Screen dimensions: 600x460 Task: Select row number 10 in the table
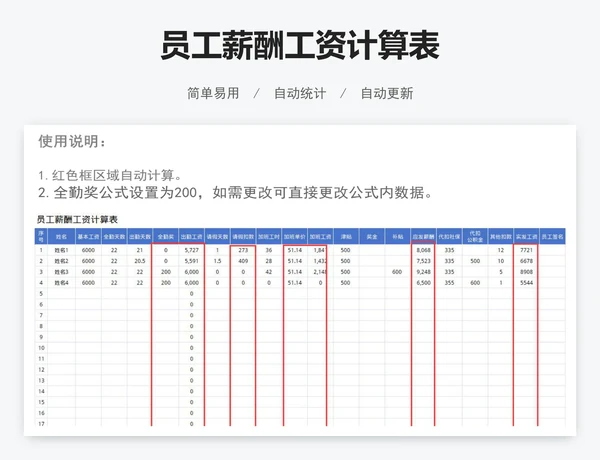[41, 348]
